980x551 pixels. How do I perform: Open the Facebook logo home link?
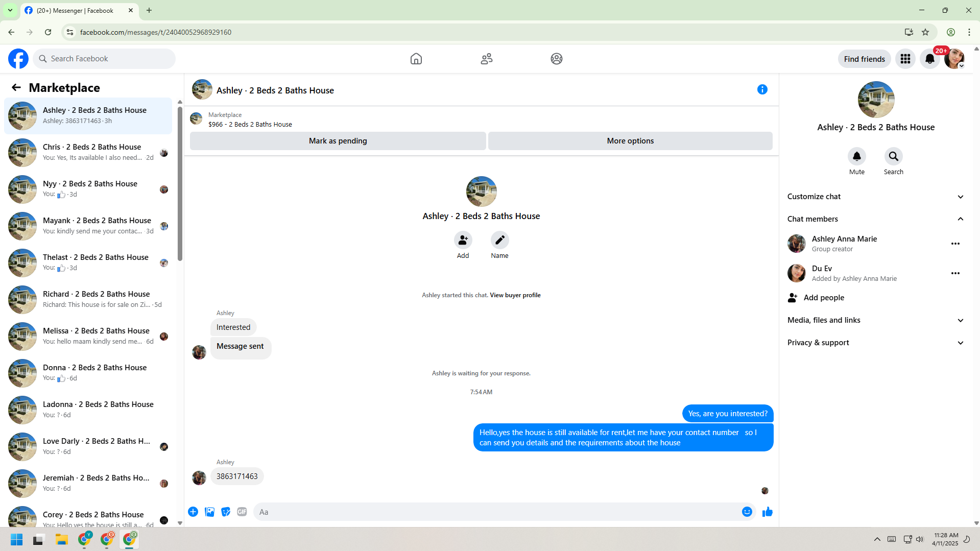pos(18,59)
